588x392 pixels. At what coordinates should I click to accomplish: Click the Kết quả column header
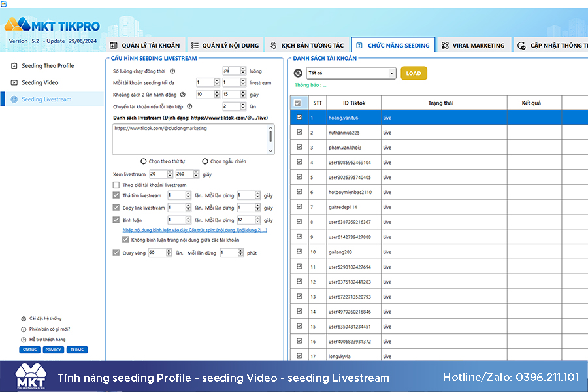(534, 103)
